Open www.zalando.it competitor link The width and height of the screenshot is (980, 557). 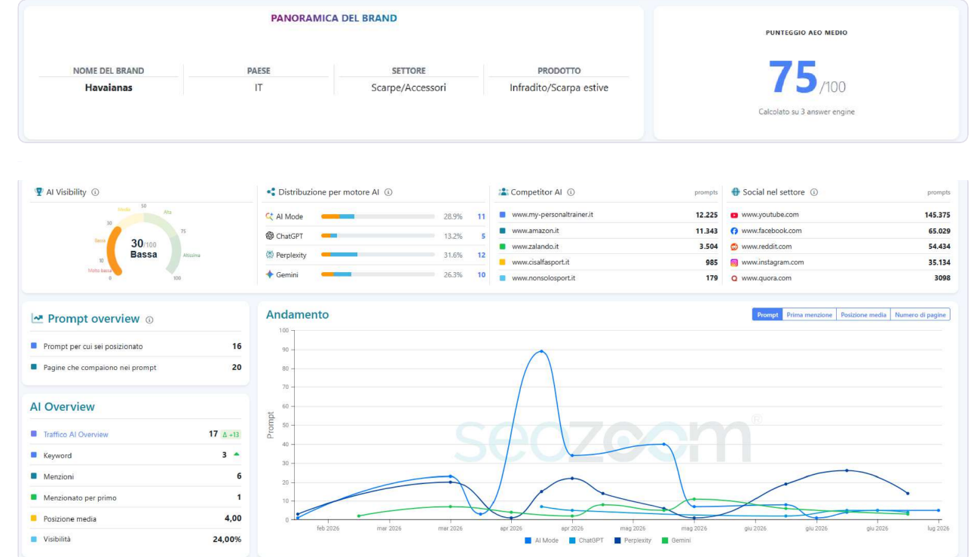(x=535, y=246)
